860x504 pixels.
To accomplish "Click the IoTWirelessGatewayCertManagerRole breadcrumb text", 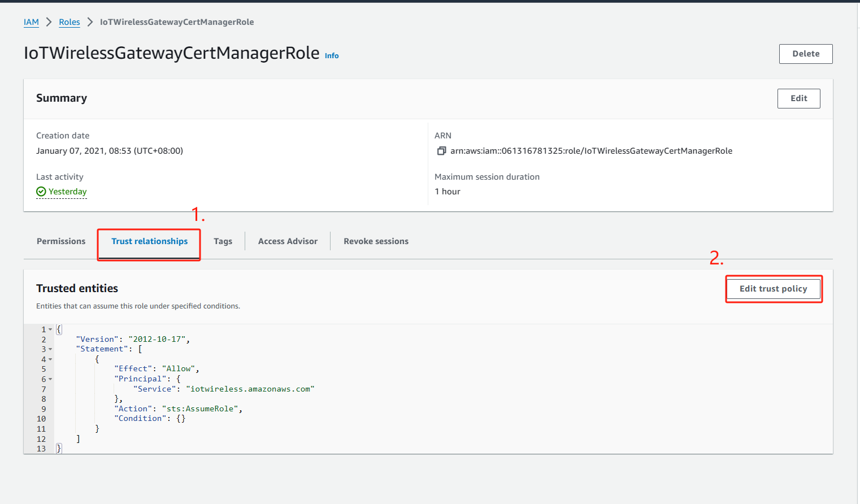I will point(177,22).
